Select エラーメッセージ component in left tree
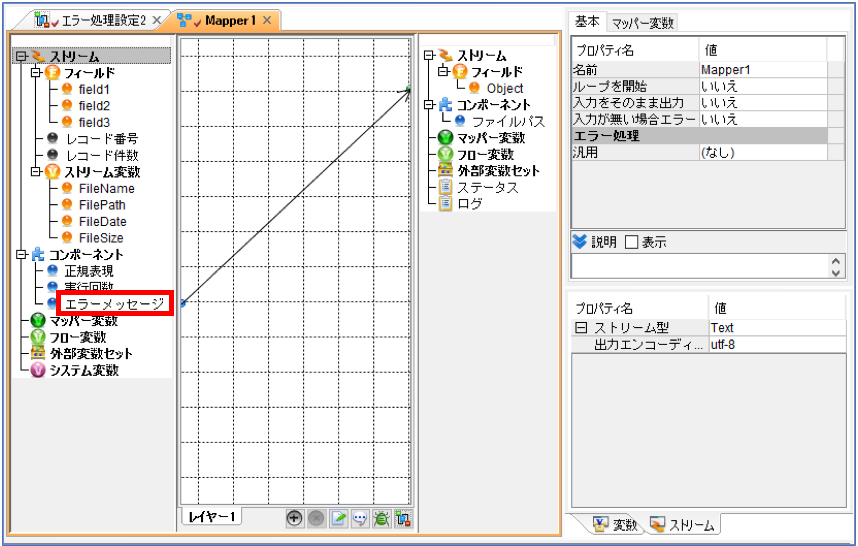This screenshot has height=546, width=858. tap(114, 304)
